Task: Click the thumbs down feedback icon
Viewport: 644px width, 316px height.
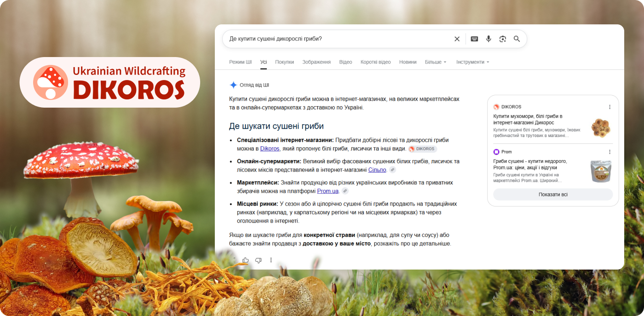Action: 258,260
